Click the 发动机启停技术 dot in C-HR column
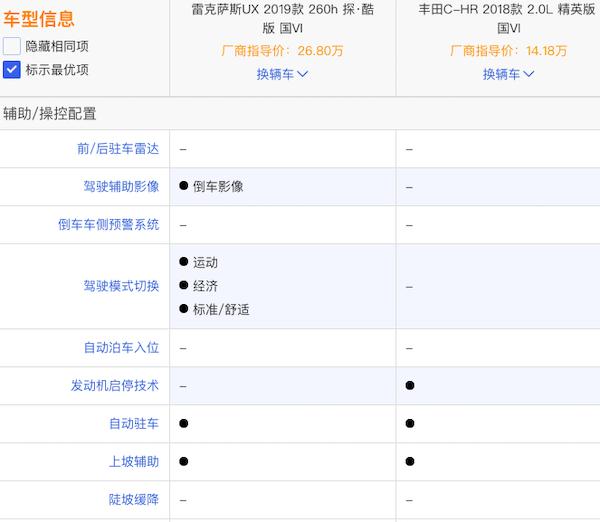 [x=410, y=385]
